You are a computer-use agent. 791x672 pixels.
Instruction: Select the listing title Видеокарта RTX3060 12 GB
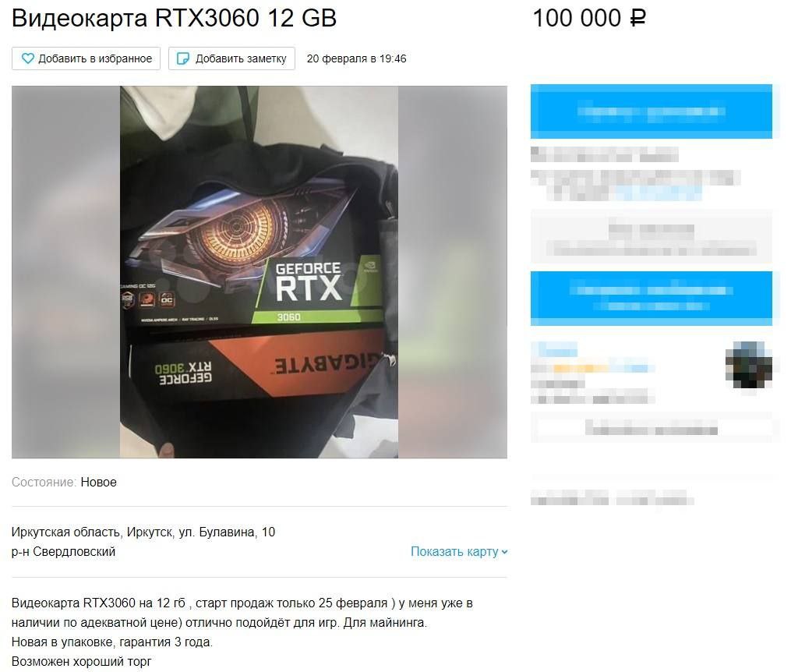pos(174,19)
